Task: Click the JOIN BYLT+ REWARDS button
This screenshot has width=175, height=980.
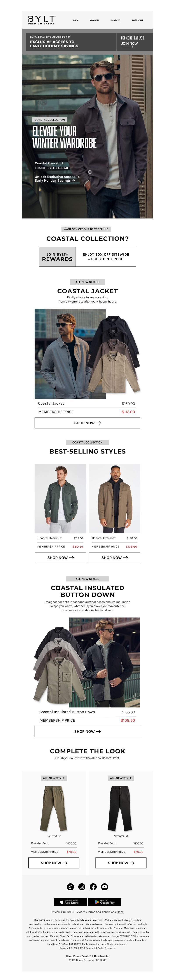Action: tap(57, 257)
